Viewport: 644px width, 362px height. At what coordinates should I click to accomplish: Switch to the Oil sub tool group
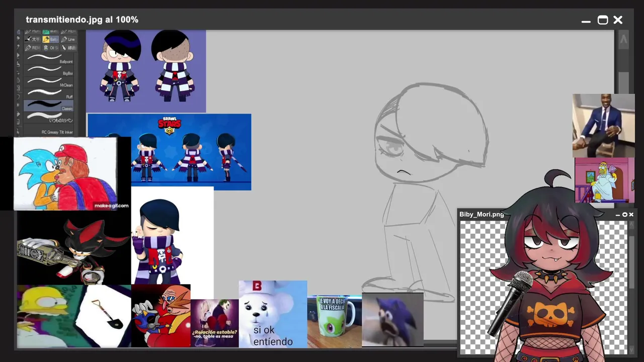50,48
